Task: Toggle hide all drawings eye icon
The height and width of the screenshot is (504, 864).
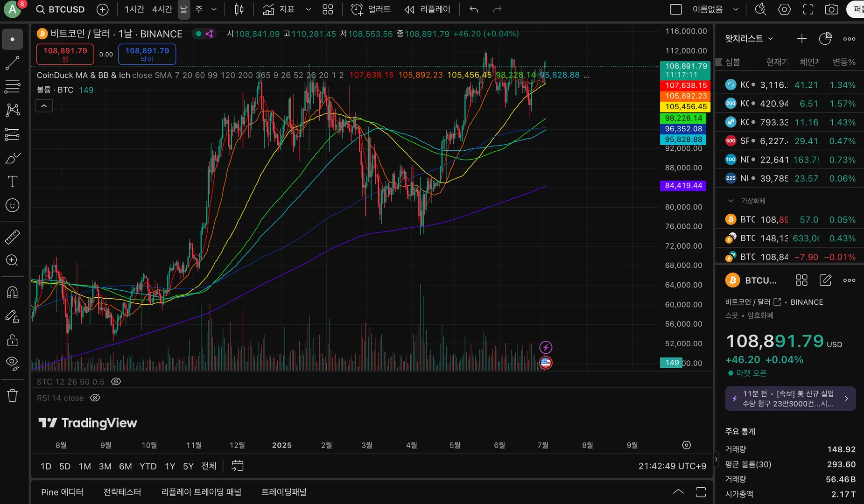Action: click(x=13, y=364)
